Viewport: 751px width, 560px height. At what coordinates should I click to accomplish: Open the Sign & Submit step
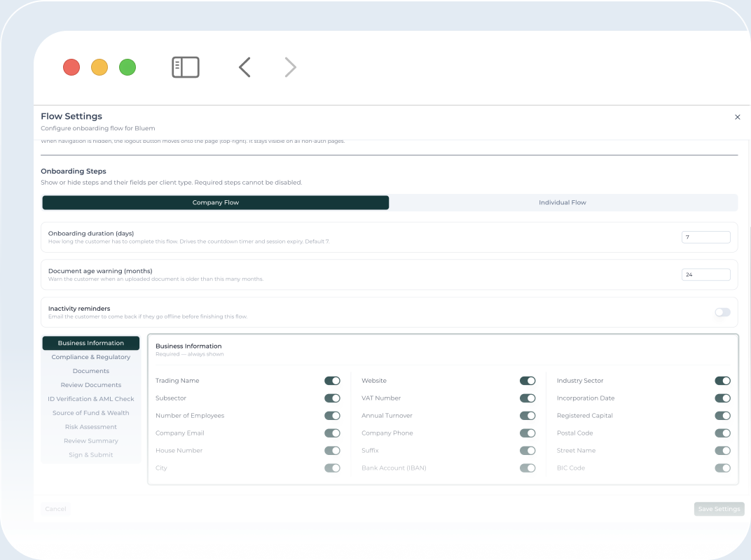pyautogui.click(x=91, y=455)
